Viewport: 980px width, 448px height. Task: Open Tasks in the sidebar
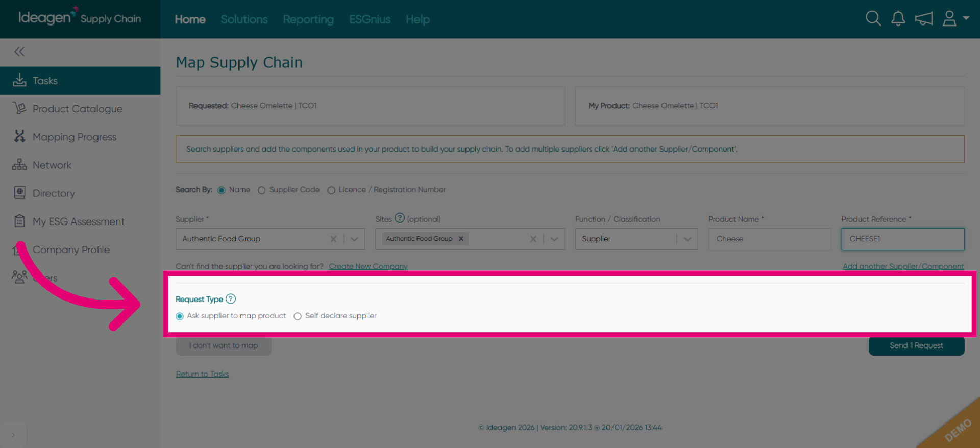(80, 81)
